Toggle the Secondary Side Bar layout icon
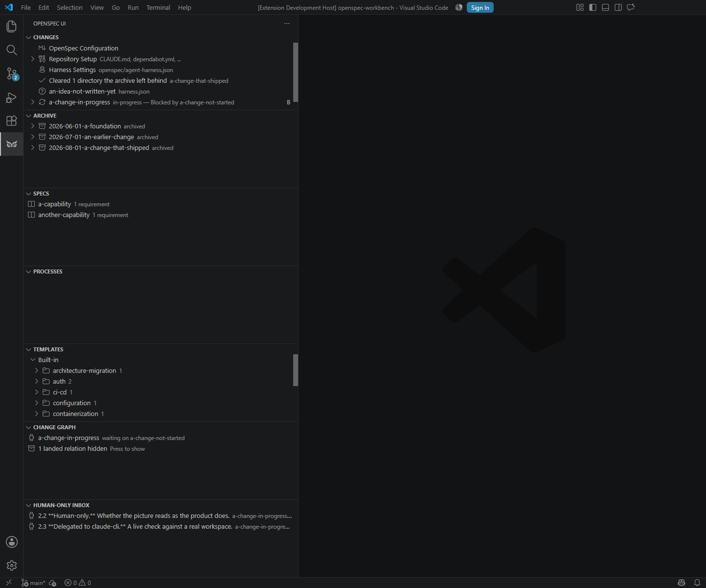Viewport: 706px width, 588px height. (618, 7)
